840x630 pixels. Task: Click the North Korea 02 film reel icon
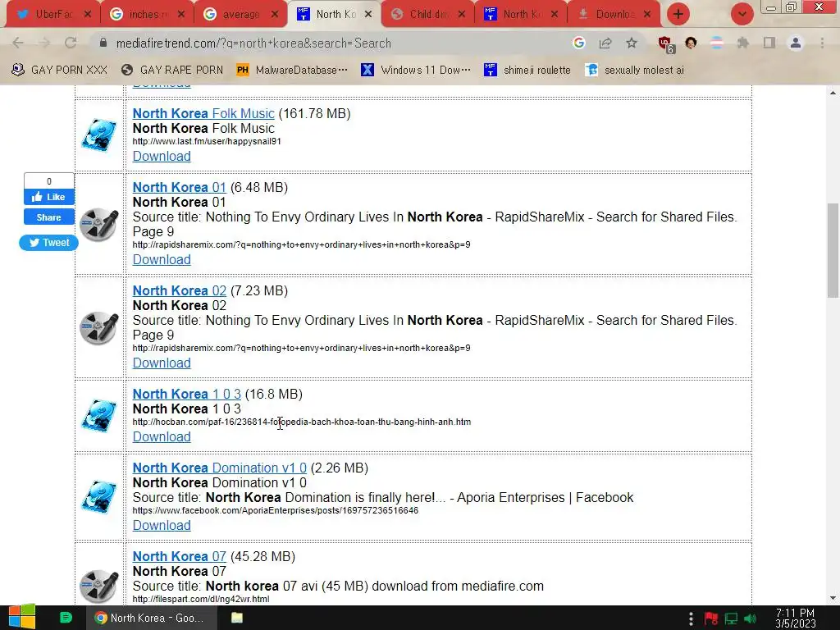coord(99,328)
